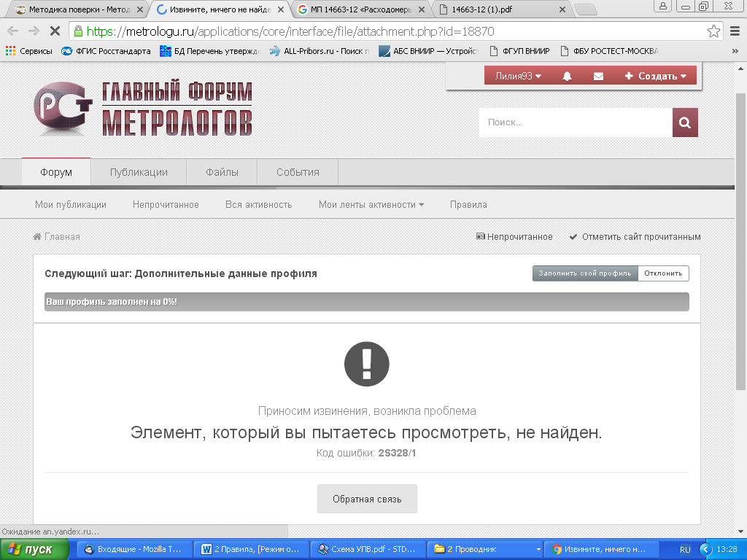Click the magnifier search button
Screen dimensions: 747x560
point(685,122)
